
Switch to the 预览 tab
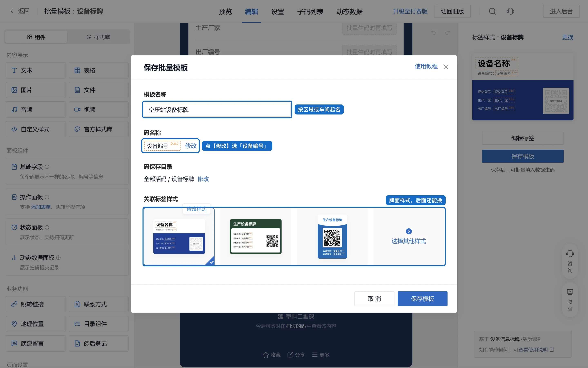pyautogui.click(x=225, y=11)
